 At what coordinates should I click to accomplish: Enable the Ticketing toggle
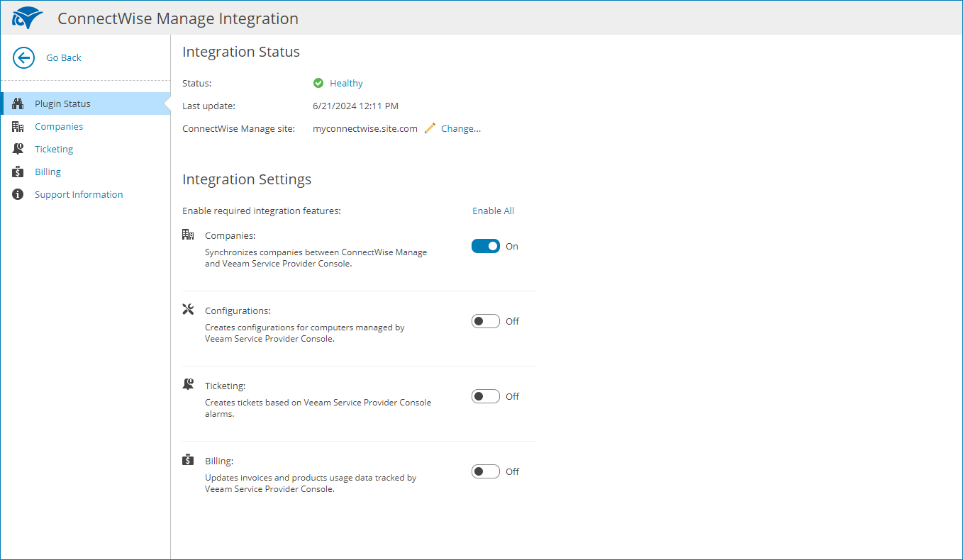point(485,396)
